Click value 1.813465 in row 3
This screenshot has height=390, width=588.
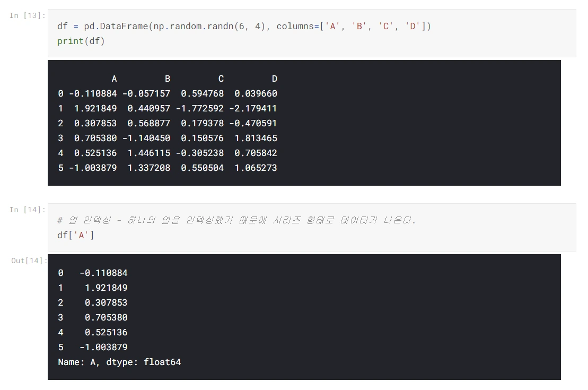coord(256,138)
